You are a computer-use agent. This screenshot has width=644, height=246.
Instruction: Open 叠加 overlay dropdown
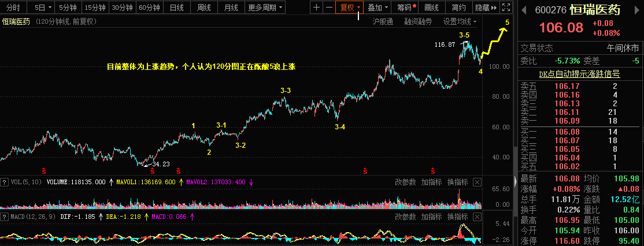tap(377, 8)
